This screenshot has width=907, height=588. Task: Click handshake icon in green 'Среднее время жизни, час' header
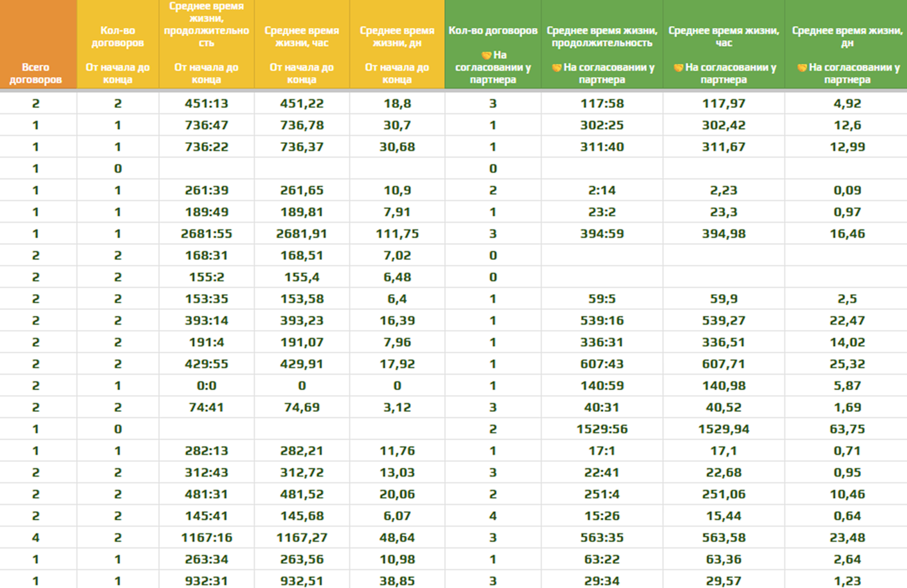coord(678,67)
